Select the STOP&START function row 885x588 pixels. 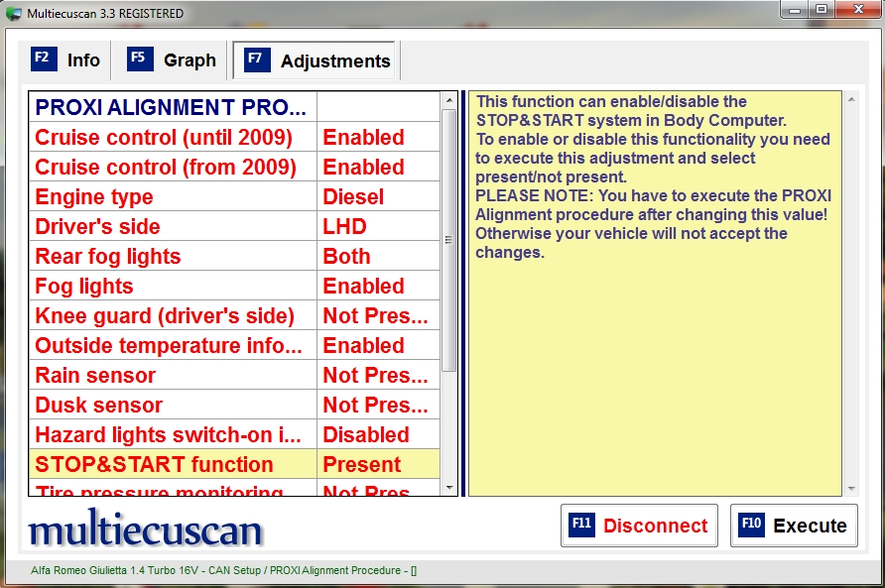[234, 464]
